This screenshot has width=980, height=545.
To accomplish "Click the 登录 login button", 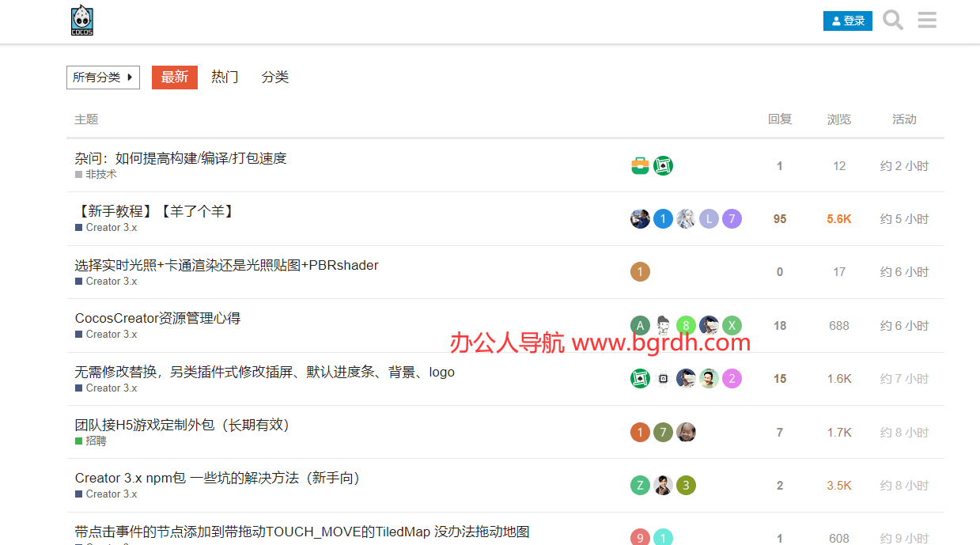I will tap(848, 21).
